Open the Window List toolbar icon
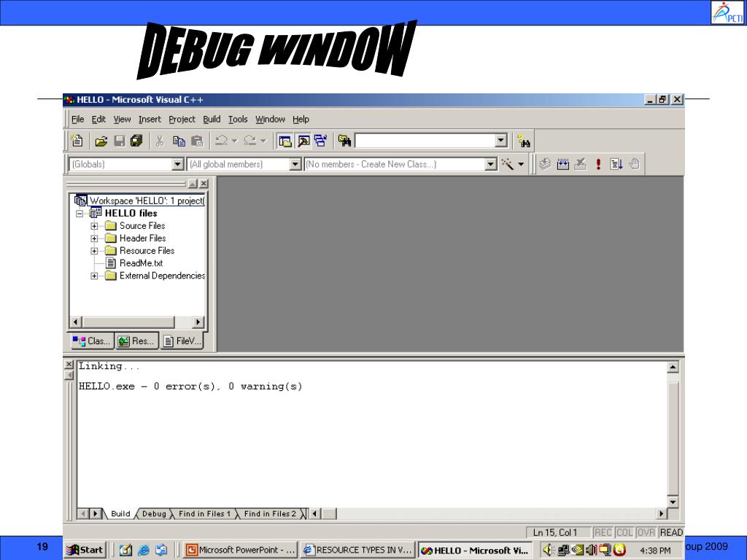The width and height of the screenshot is (747, 560). pos(321,141)
